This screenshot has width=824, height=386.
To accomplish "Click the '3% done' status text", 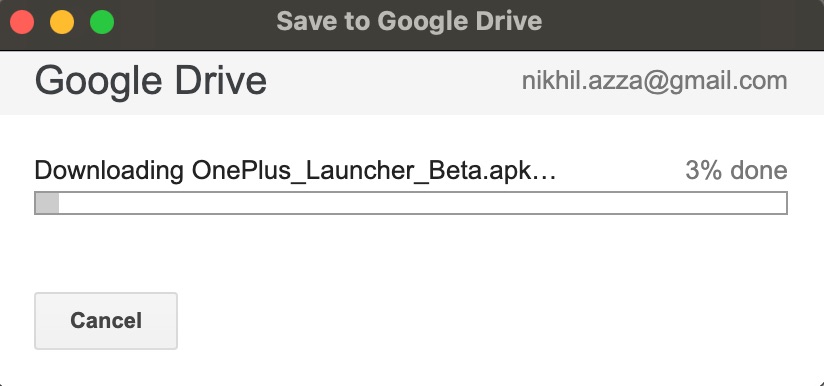I will tap(736, 171).
